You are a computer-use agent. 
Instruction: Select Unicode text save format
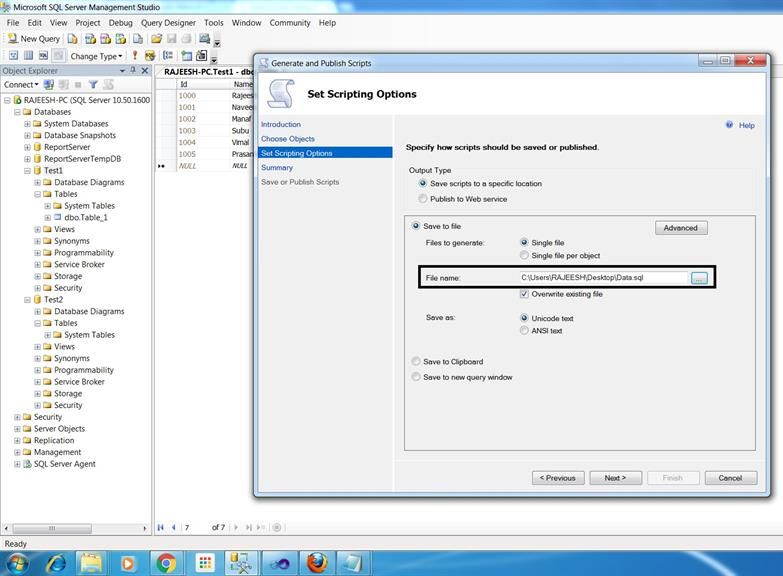[524, 318]
